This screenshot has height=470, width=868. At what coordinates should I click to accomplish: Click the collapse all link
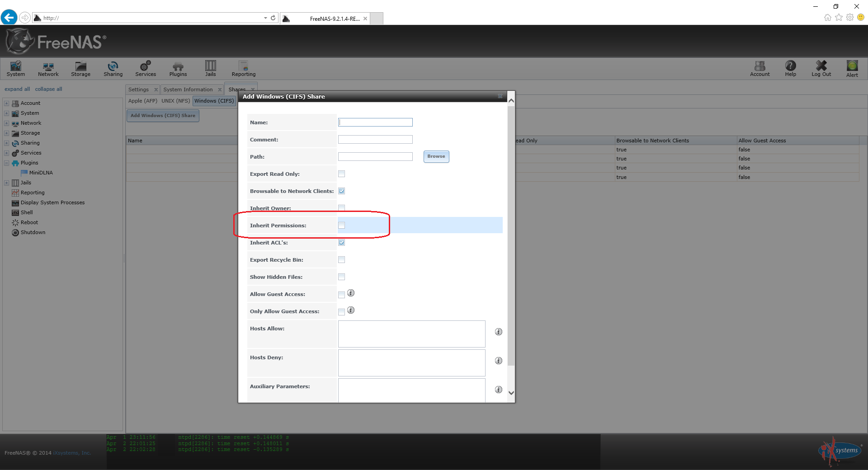[48, 89]
